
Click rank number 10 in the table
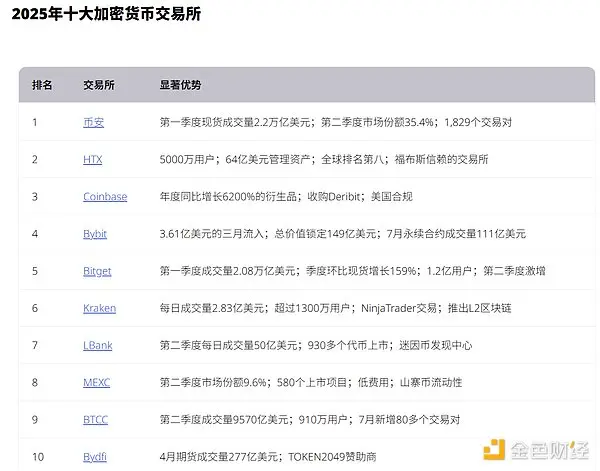click(x=38, y=456)
